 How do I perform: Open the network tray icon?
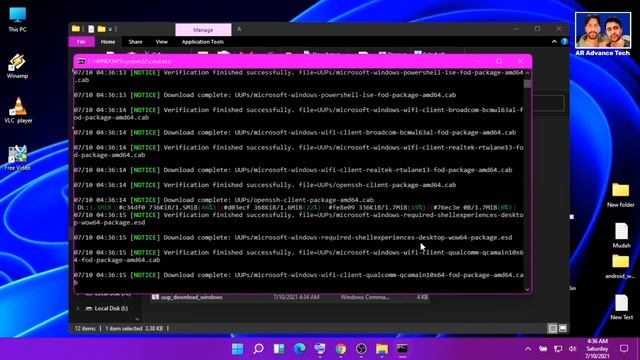[558, 349]
